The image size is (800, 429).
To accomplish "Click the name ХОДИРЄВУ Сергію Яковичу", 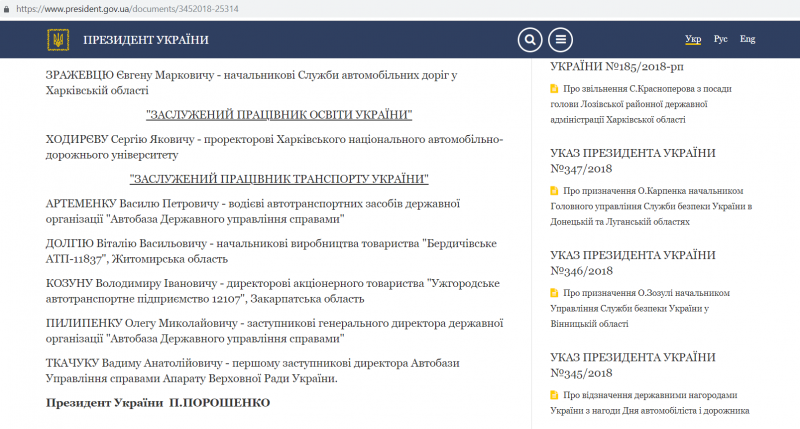I will coord(120,139).
